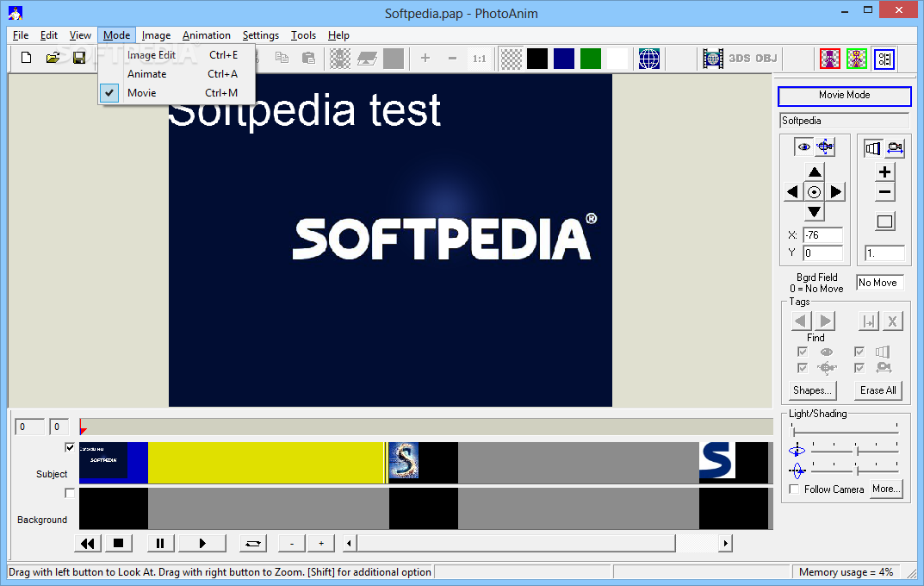Click the Y coordinate input field
Screen dimensions: 924x586
point(822,252)
